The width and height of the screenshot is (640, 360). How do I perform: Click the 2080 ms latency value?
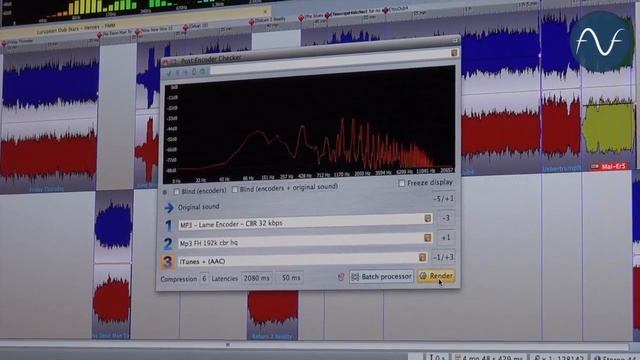coord(256,278)
